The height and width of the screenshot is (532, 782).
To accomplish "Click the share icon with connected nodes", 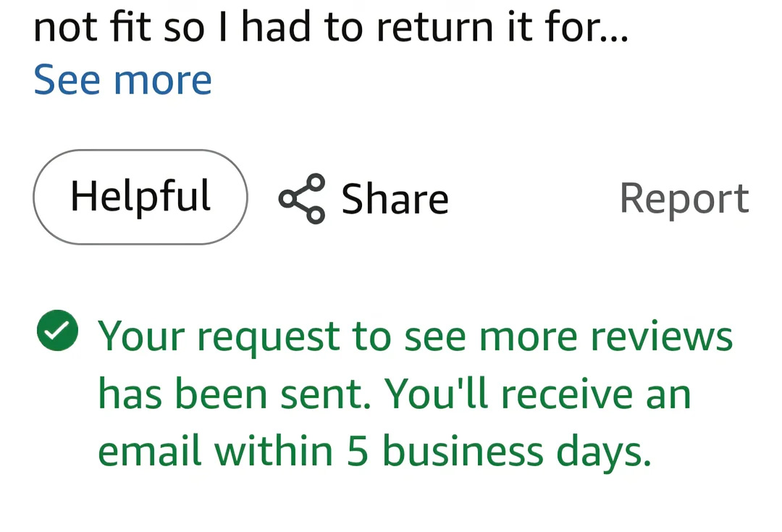I will 302,198.
